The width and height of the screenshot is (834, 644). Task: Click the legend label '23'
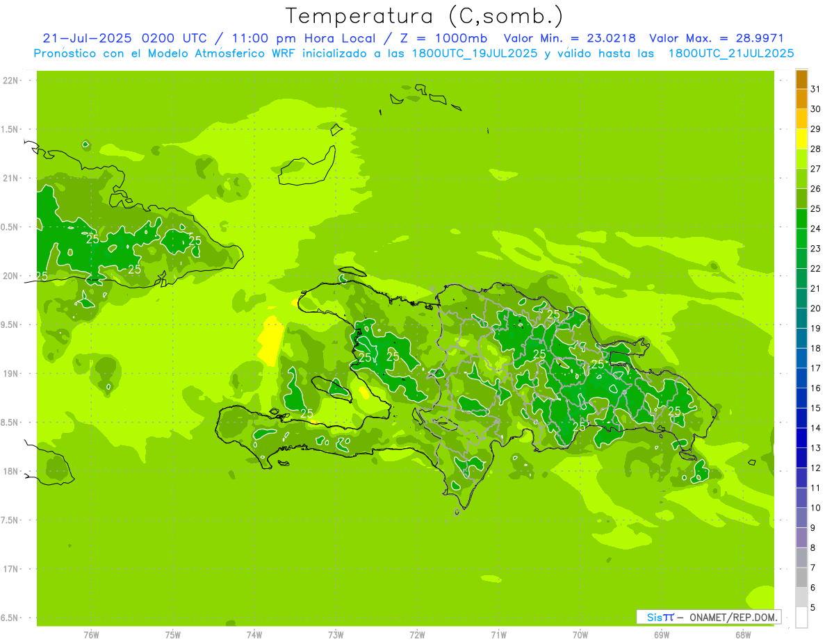815,249
